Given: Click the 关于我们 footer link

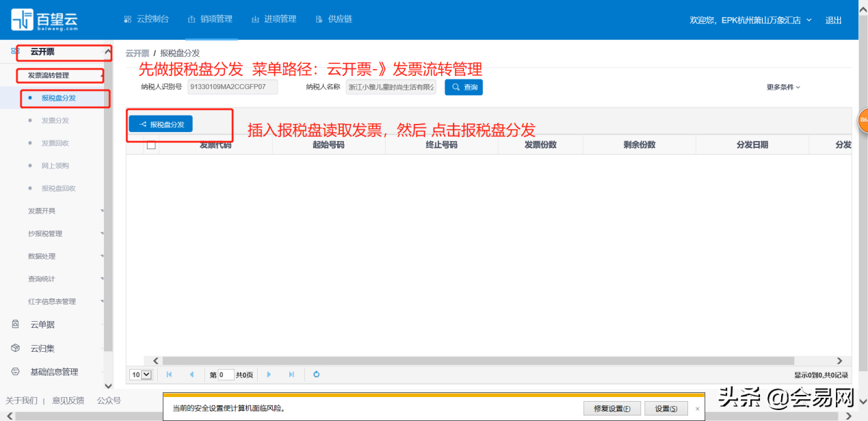Looking at the screenshot, I should pos(22,400).
